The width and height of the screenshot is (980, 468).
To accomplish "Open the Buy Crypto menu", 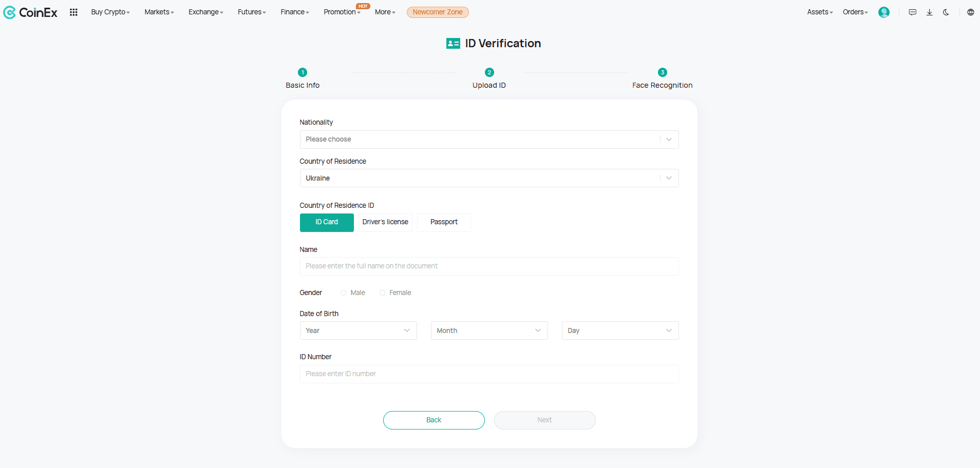I will [x=110, y=12].
